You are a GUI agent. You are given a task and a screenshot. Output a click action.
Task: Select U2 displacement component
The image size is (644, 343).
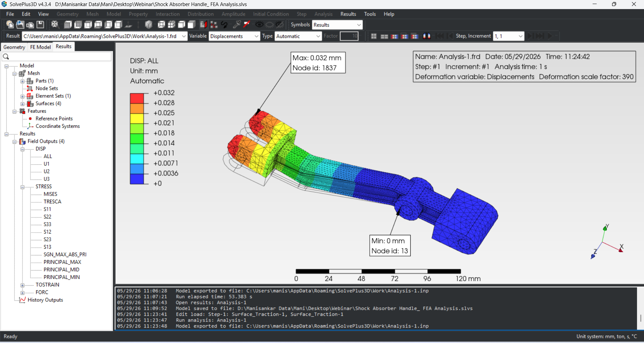point(46,171)
